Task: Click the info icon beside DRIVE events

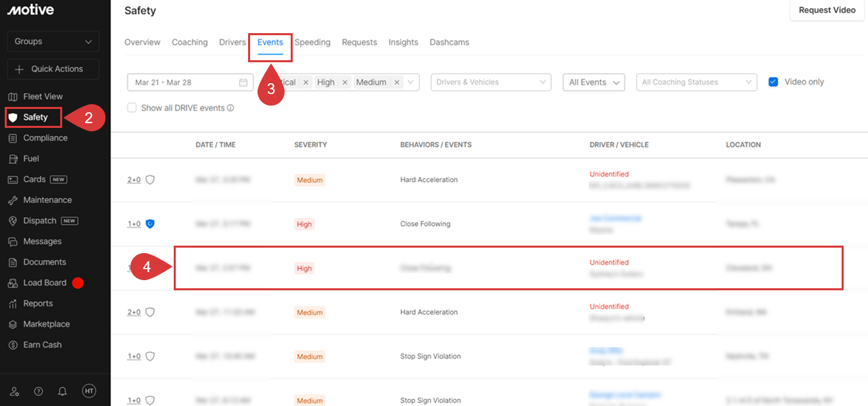Action: [x=231, y=108]
